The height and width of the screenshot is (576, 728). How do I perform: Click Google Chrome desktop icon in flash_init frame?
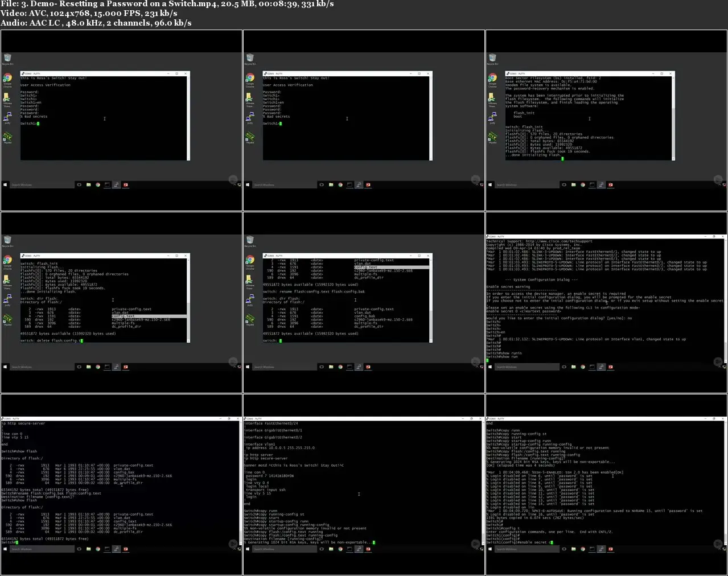[492, 79]
